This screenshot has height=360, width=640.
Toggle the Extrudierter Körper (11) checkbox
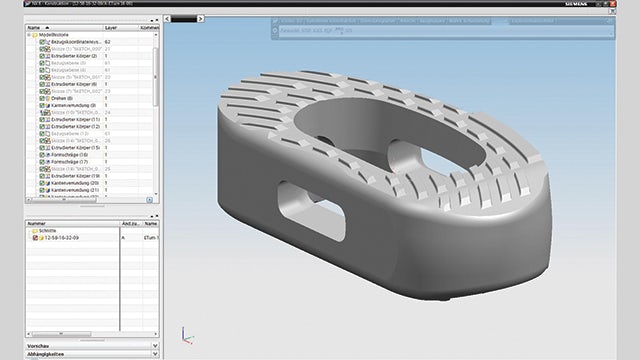42,120
